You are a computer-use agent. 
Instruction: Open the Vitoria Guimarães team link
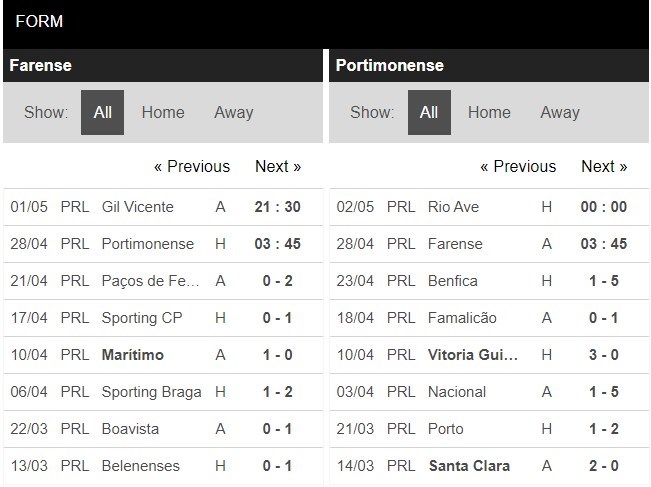coord(474,355)
